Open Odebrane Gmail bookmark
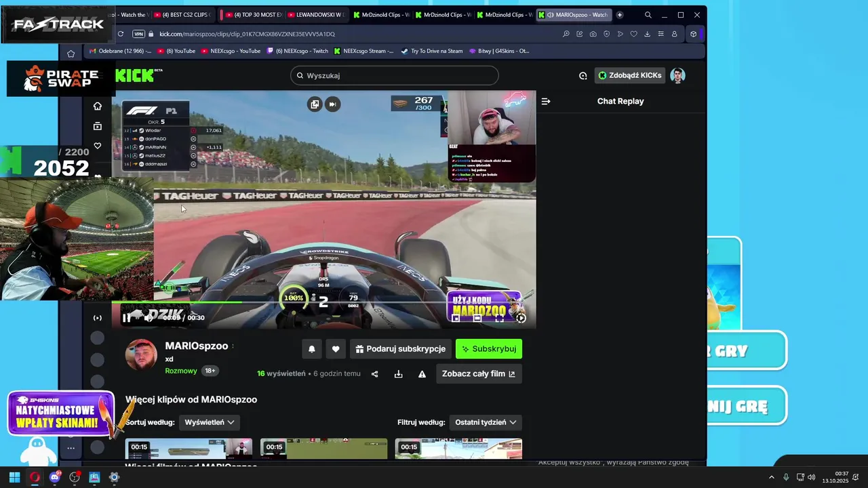Screen dimensions: 868x488 (x=119, y=51)
